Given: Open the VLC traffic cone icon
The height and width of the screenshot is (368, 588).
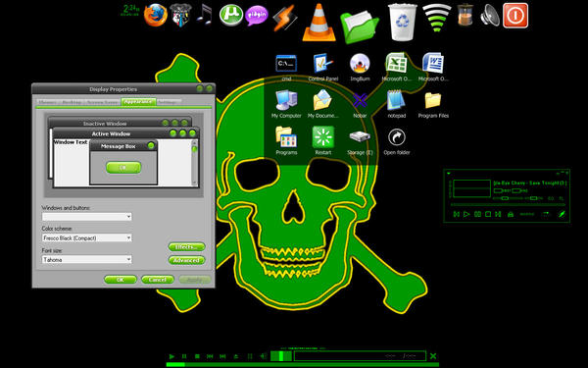Looking at the screenshot, I should [x=318, y=23].
